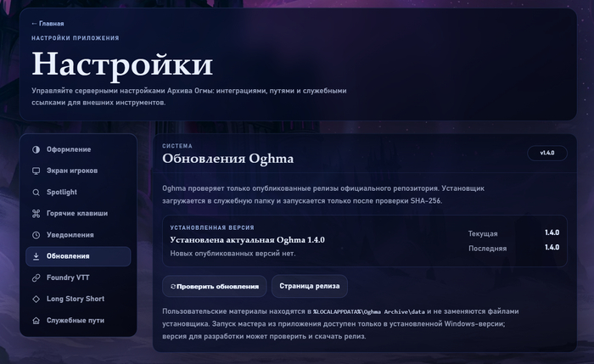Open the Оформление settings section
The height and width of the screenshot is (364, 594).
[x=78, y=149]
